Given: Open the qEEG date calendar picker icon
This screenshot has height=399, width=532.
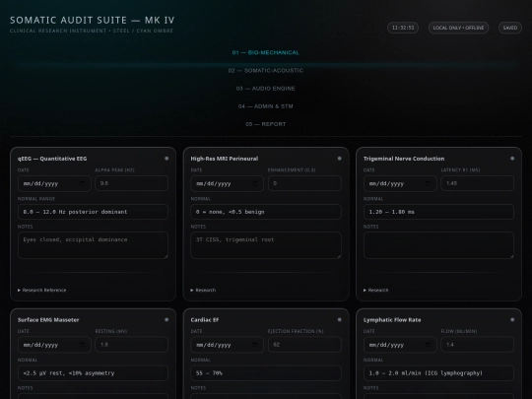Looking at the screenshot, I should [x=82, y=183].
